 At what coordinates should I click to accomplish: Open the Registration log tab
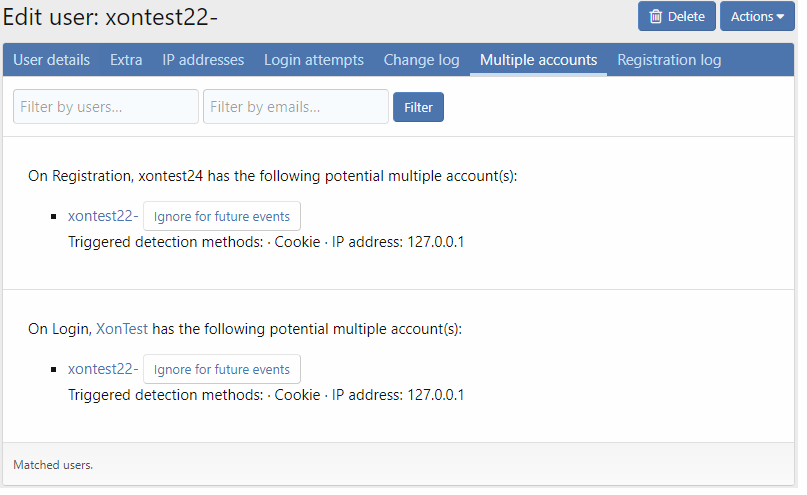tap(669, 60)
